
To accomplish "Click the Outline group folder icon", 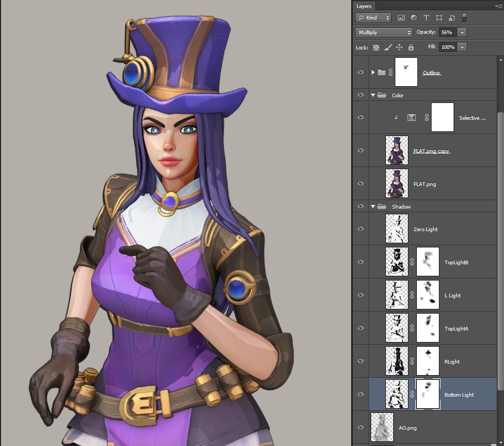I will 382,72.
